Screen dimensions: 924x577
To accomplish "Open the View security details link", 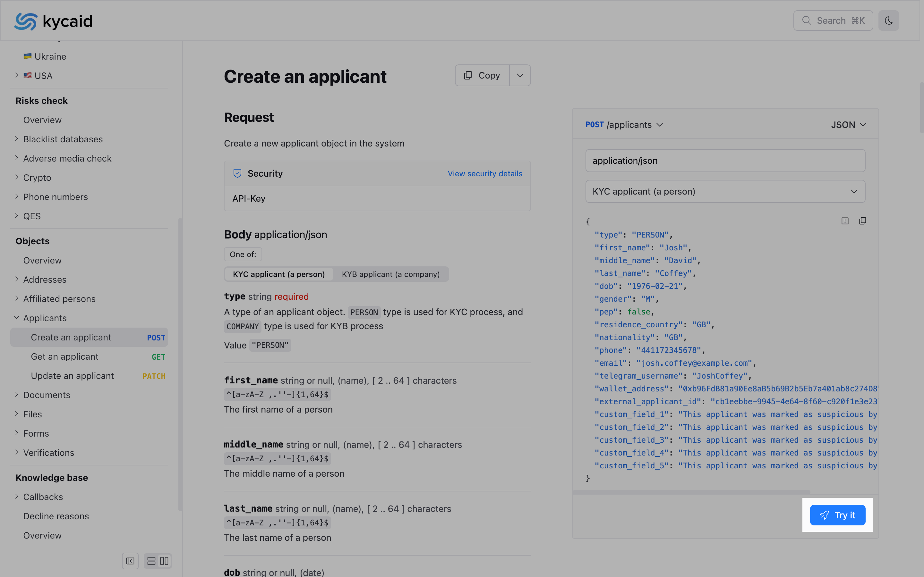I will [484, 174].
